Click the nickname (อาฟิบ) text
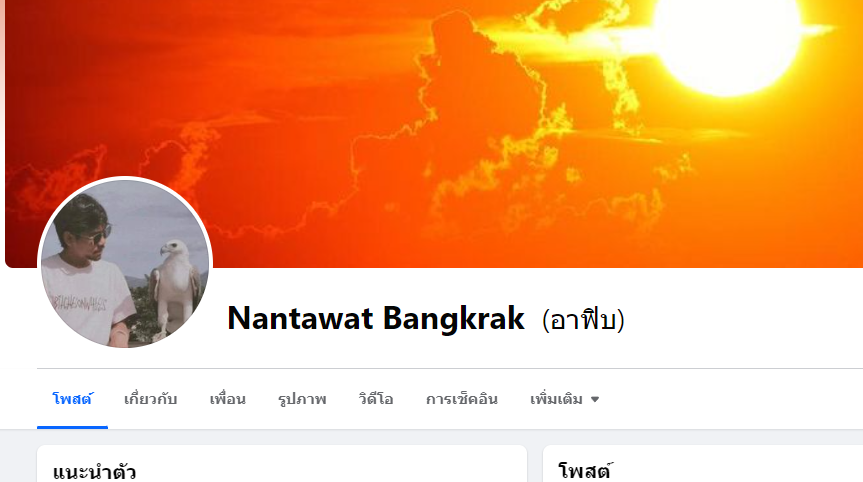This screenshot has height=482, width=863. 583,320
